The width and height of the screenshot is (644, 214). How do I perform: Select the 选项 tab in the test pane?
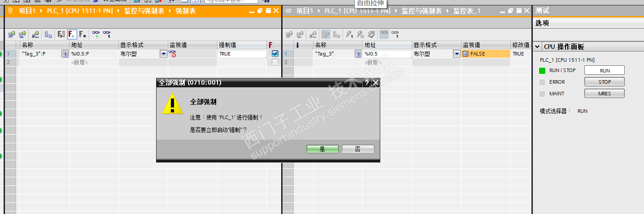[x=542, y=23]
